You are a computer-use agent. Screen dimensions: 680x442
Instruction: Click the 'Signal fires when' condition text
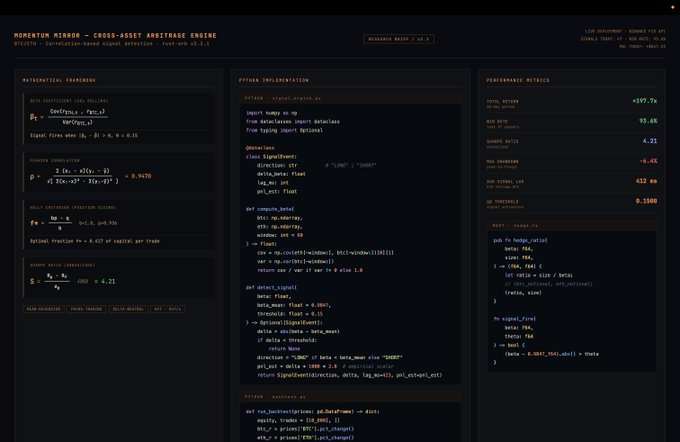click(84, 135)
